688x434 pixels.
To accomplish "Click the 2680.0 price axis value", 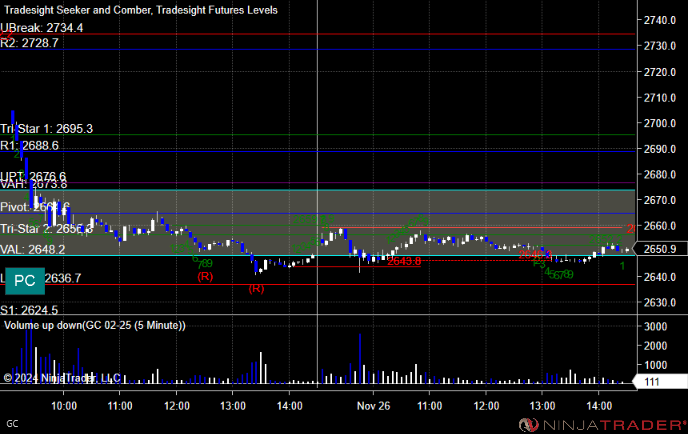I will 659,175.
